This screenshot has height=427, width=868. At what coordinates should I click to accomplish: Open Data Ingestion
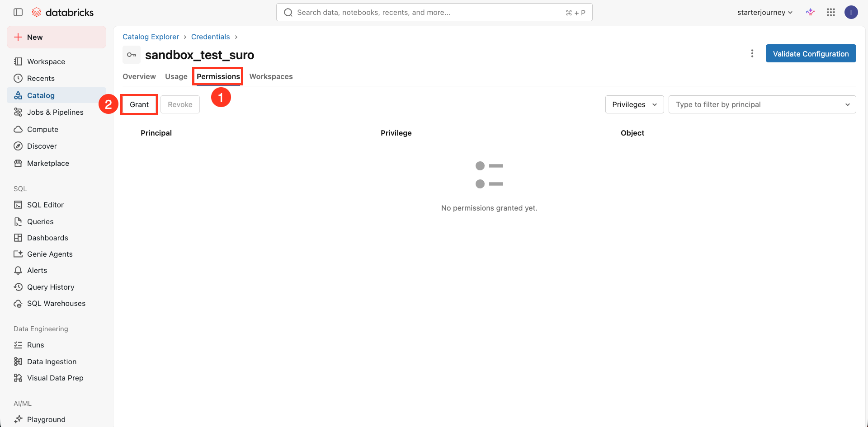click(x=57, y=361)
